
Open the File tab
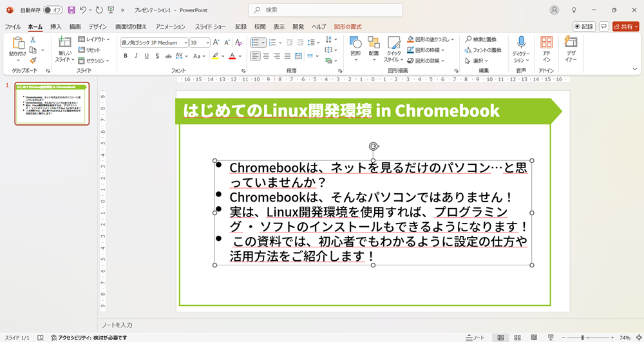(13, 26)
